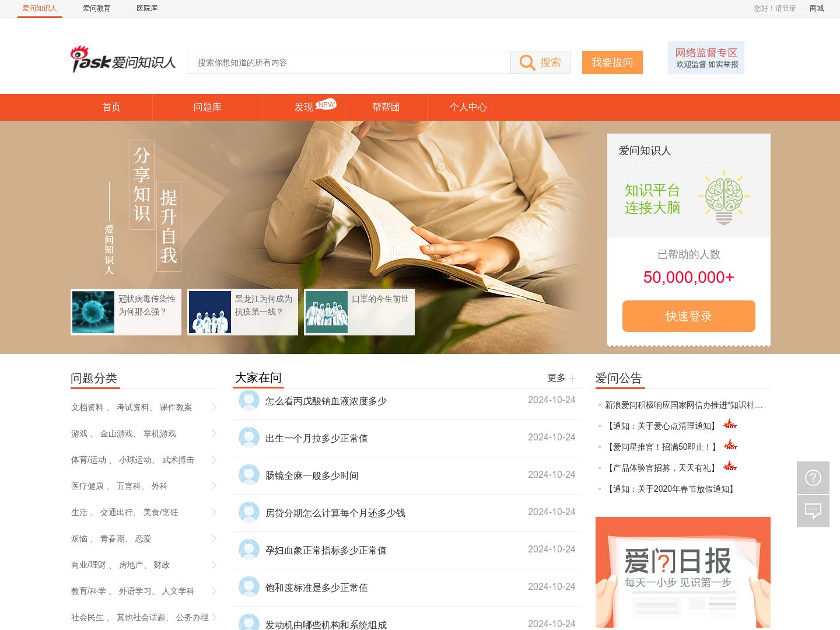
Task: Click avatar beside 房贷分期怎么计算每个月还多少钱
Action: [249, 512]
